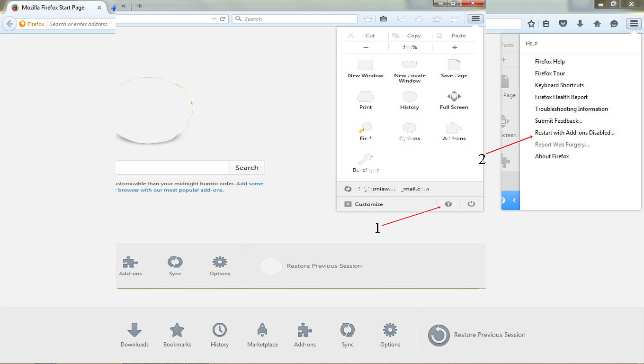644x364 pixels.
Task: Click Find in the menu panel
Action: pyautogui.click(x=366, y=131)
